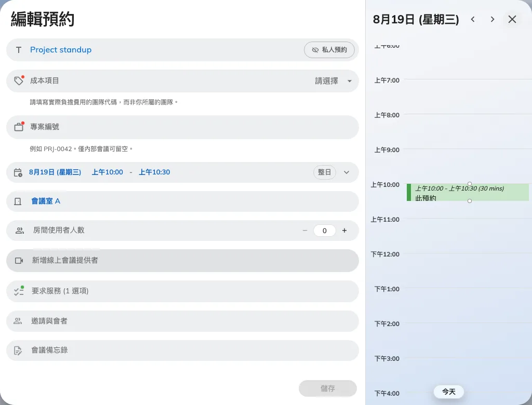532x405 pixels.
Task: Click the 上午7:00 time label
Action: pos(387,80)
